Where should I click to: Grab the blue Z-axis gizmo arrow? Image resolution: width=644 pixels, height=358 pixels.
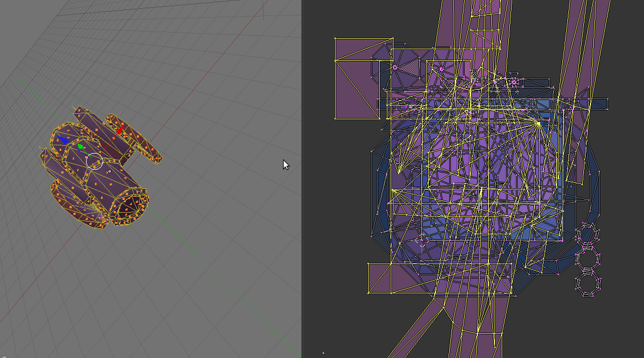(x=62, y=140)
